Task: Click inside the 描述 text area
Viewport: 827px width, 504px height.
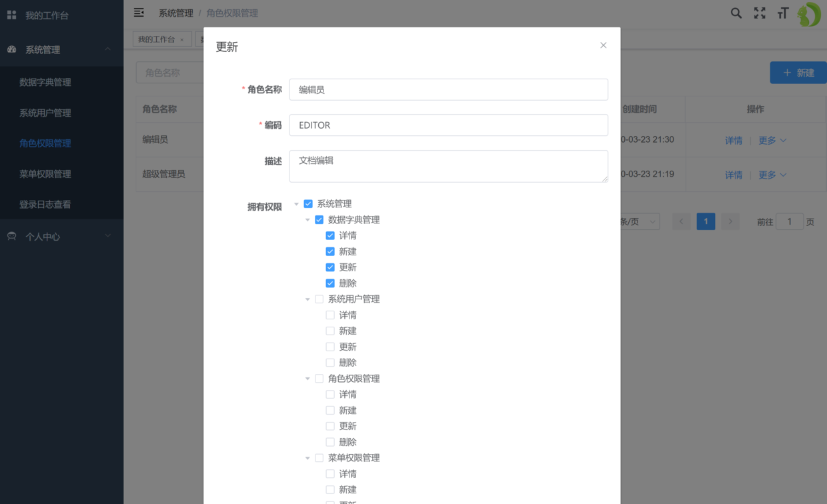Action: click(448, 166)
